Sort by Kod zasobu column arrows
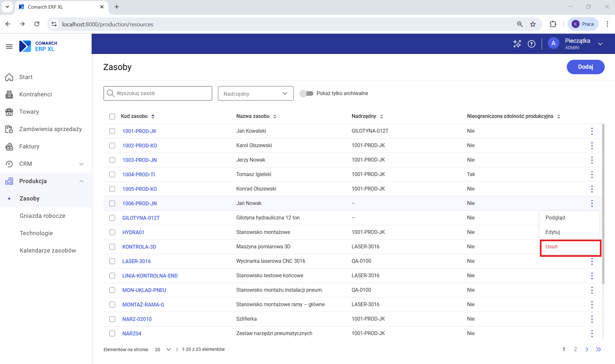The image size is (615, 364). pos(153,116)
